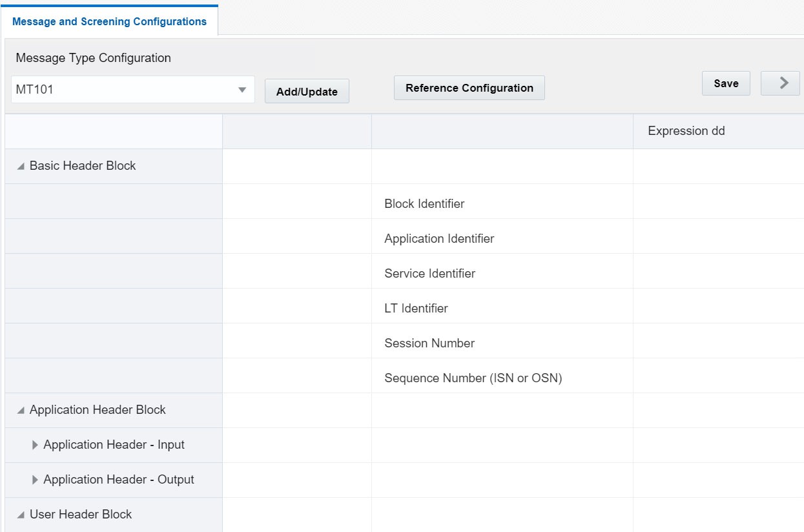Screen dimensions: 804x532
Task: Select the LT Identifier row
Action: pos(416,309)
